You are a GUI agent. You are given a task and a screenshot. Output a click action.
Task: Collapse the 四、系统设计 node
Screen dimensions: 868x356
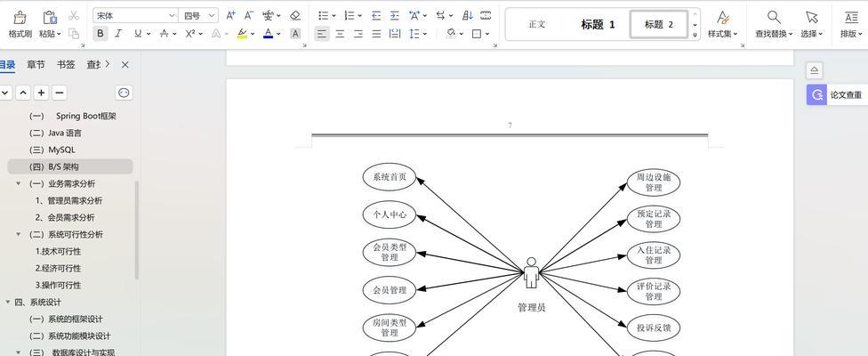pyautogui.click(x=8, y=303)
